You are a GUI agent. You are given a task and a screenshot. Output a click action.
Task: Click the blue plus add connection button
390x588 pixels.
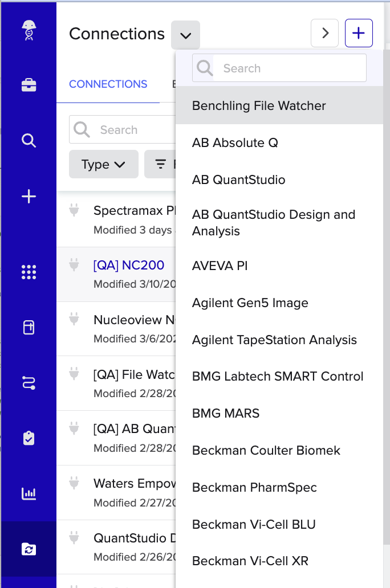359,33
